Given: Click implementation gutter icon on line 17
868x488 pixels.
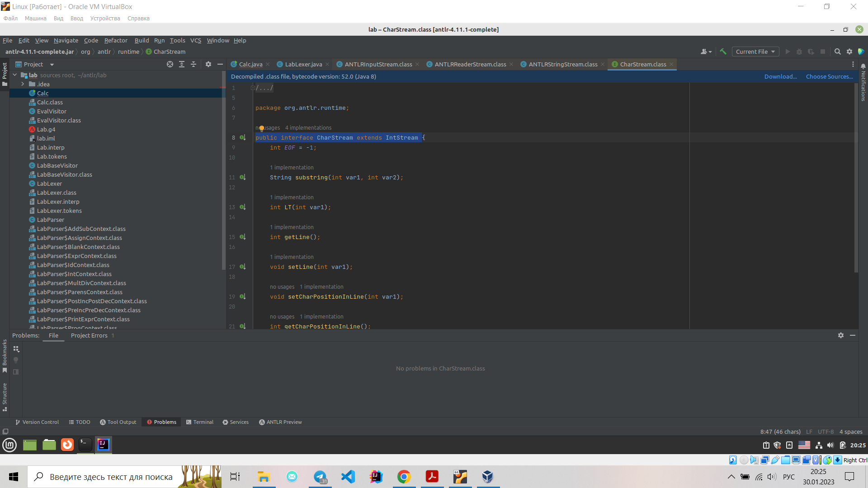Looking at the screenshot, I should (x=243, y=267).
